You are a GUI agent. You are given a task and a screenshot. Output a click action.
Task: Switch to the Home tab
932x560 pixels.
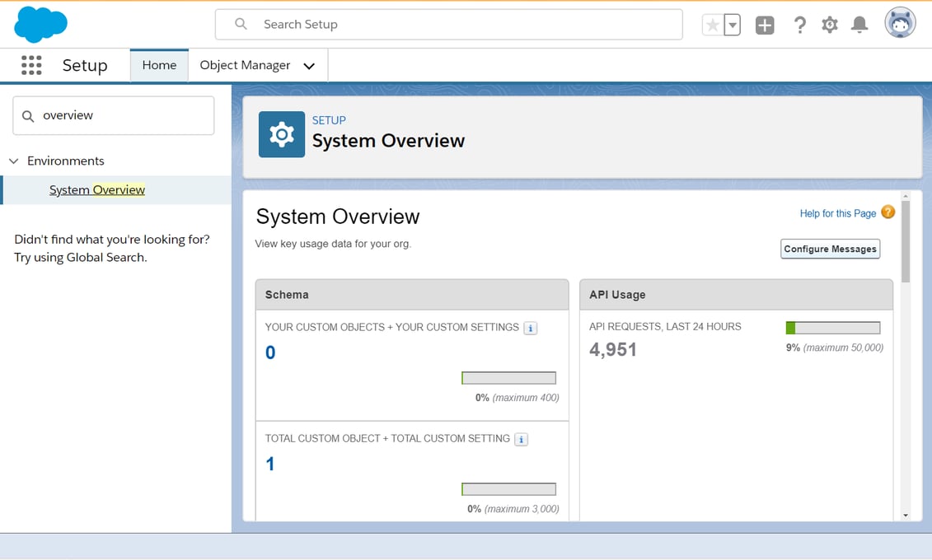(x=158, y=64)
